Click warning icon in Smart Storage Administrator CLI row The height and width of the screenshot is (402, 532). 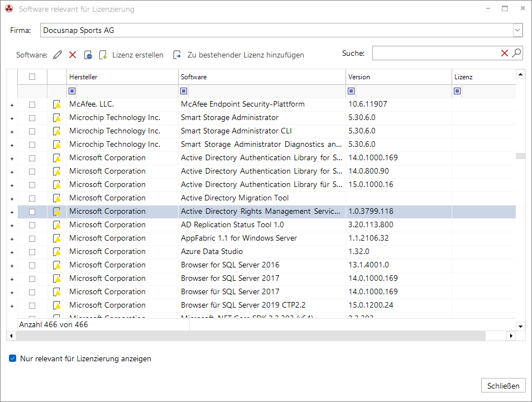point(57,131)
